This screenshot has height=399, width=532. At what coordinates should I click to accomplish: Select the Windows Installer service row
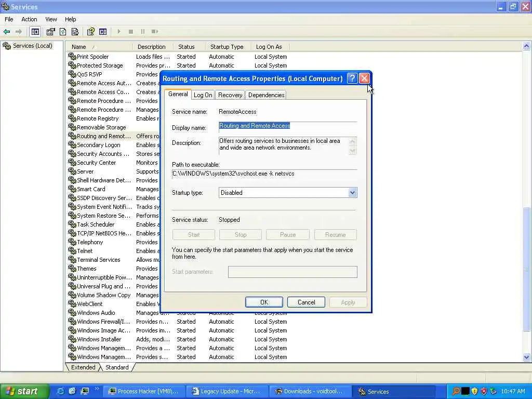pyautogui.click(x=179, y=339)
